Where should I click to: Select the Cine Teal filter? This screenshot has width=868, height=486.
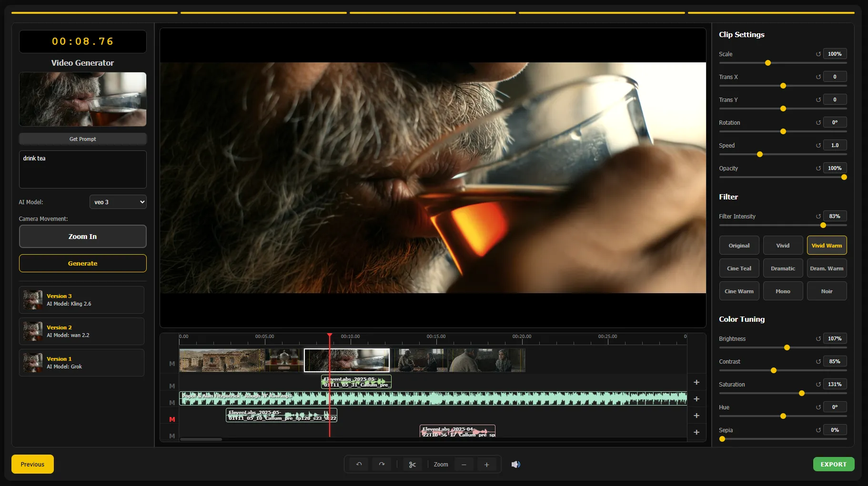point(739,268)
